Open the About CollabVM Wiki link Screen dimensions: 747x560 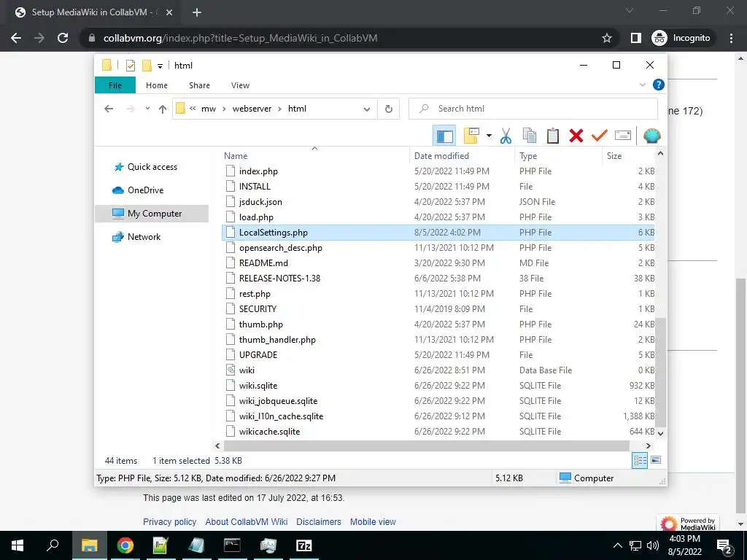(x=247, y=522)
